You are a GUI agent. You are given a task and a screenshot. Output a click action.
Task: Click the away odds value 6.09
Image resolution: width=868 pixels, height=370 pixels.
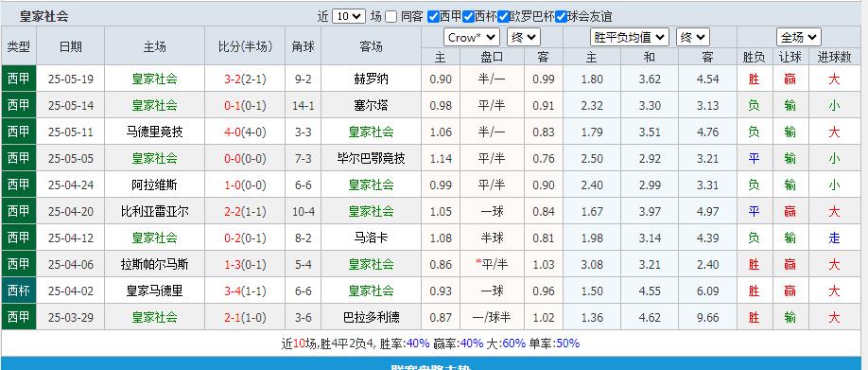pyautogui.click(x=707, y=291)
